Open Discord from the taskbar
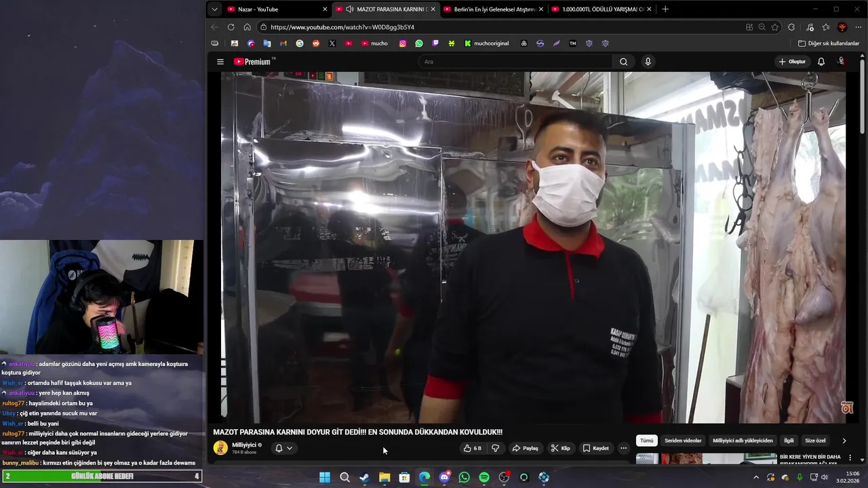The image size is (868, 488). [x=444, y=477]
